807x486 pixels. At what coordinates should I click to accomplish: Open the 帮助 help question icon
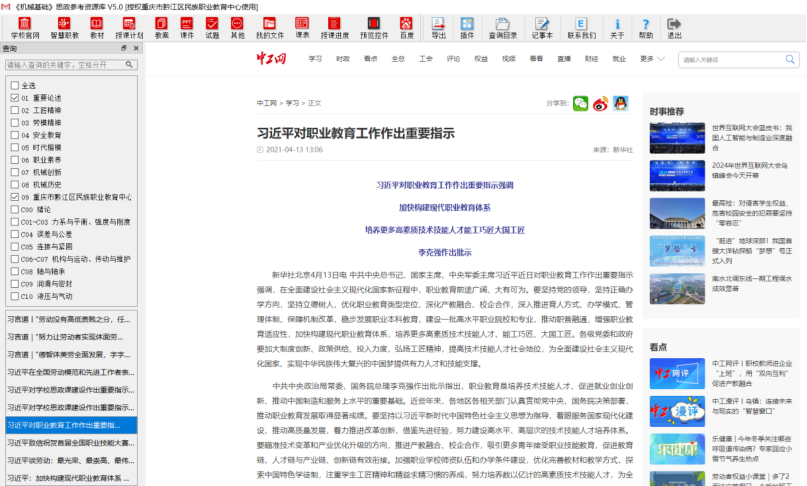[x=645, y=28]
